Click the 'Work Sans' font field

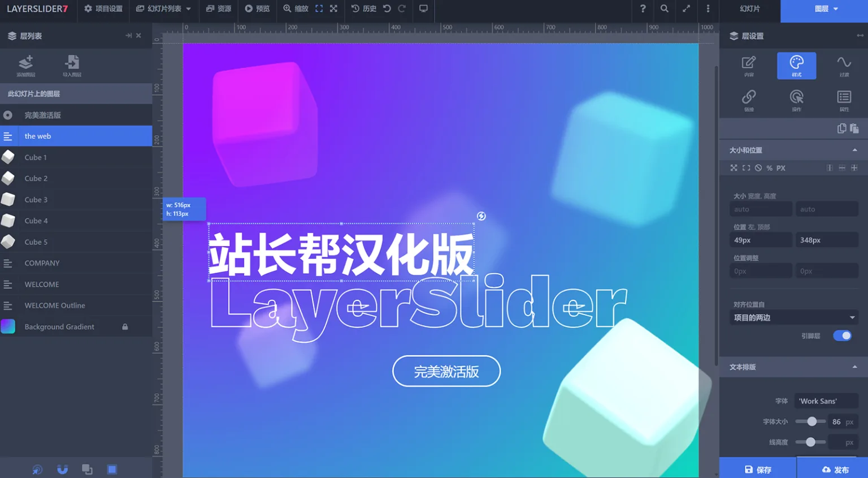click(826, 401)
